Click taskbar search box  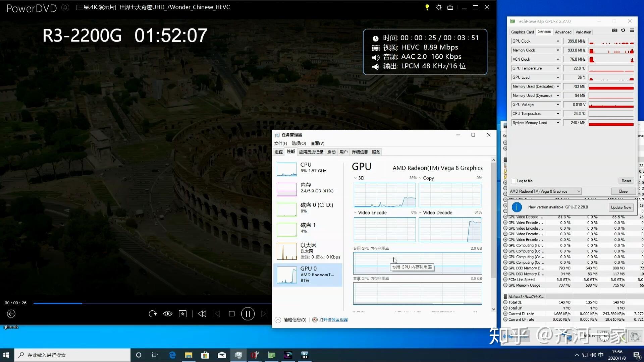pos(73,355)
